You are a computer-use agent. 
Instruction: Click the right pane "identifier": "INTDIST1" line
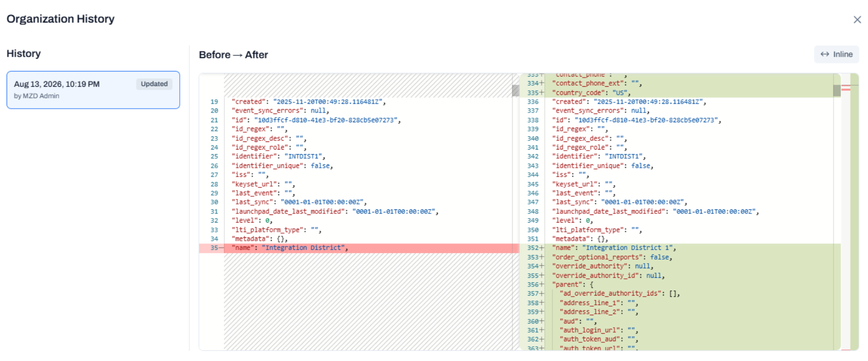click(598, 157)
